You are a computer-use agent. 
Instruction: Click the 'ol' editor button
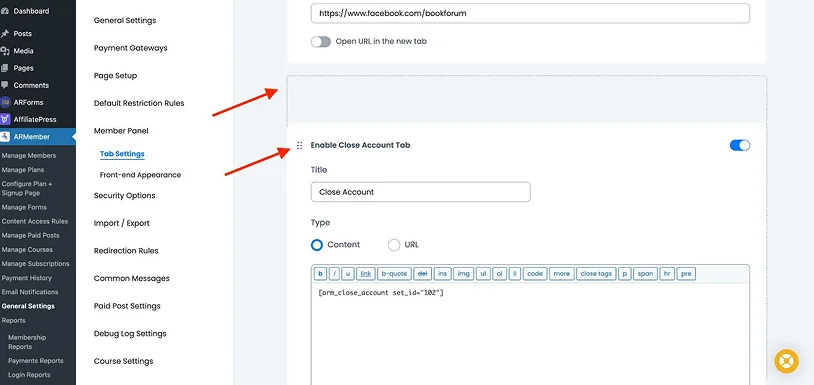tap(499, 273)
